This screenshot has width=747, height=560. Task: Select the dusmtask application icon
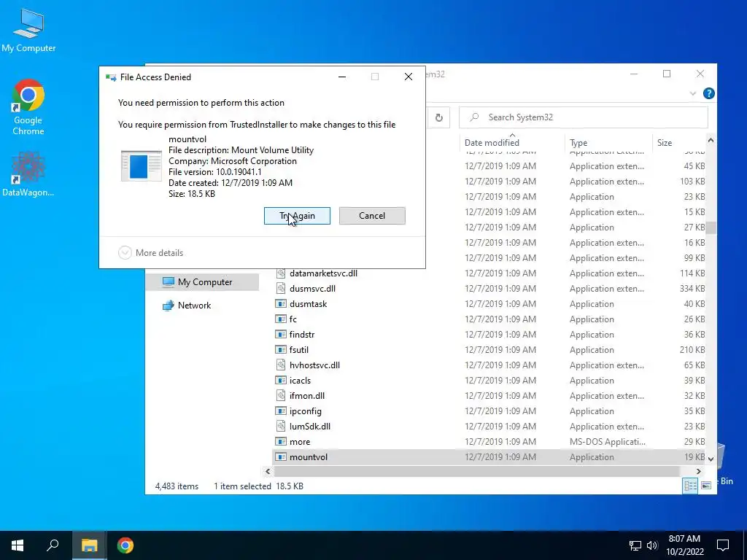point(281,304)
